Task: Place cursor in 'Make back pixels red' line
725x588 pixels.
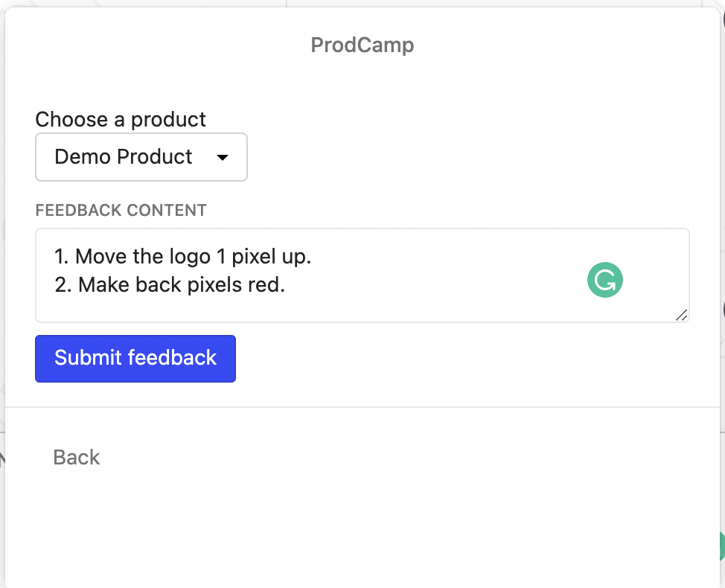Action: click(169, 285)
